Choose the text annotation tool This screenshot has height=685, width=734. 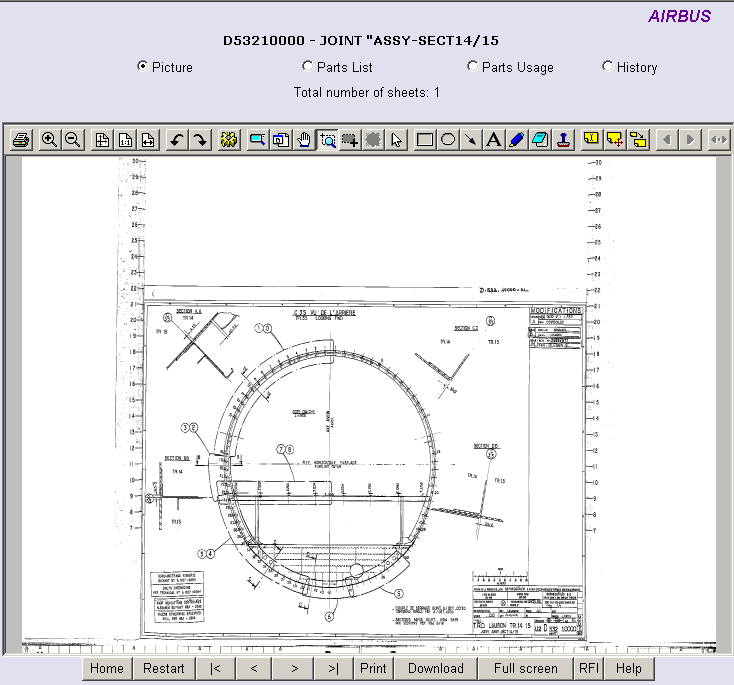tap(493, 140)
